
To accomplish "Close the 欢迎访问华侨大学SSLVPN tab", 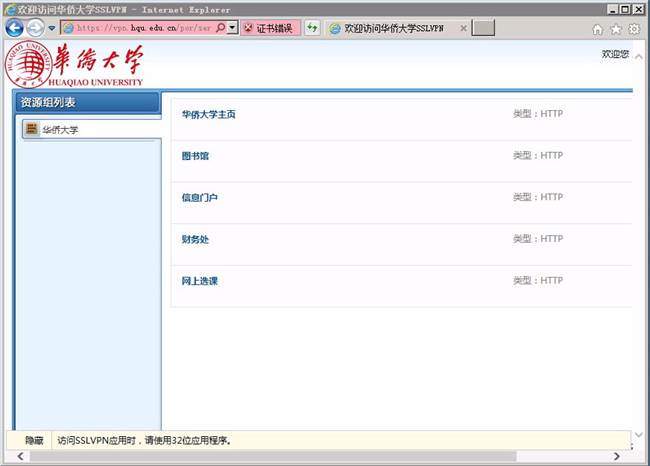I will pyautogui.click(x=463, y=28).
